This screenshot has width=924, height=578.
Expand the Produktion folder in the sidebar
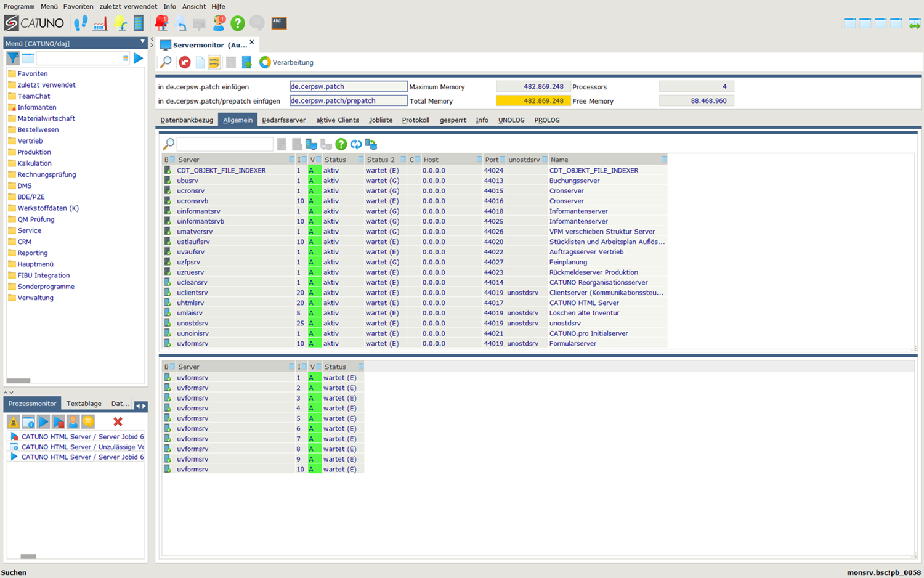[x=33, y=152]
